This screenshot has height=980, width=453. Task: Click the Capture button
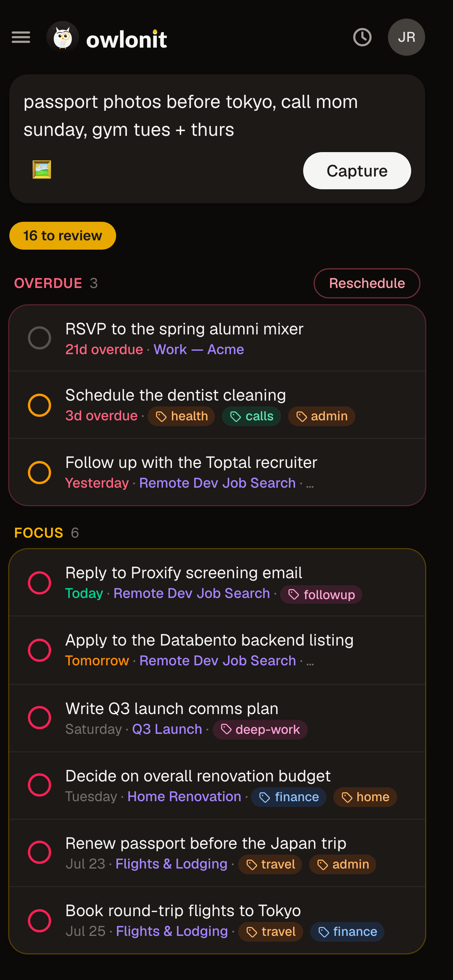[357, 171]
